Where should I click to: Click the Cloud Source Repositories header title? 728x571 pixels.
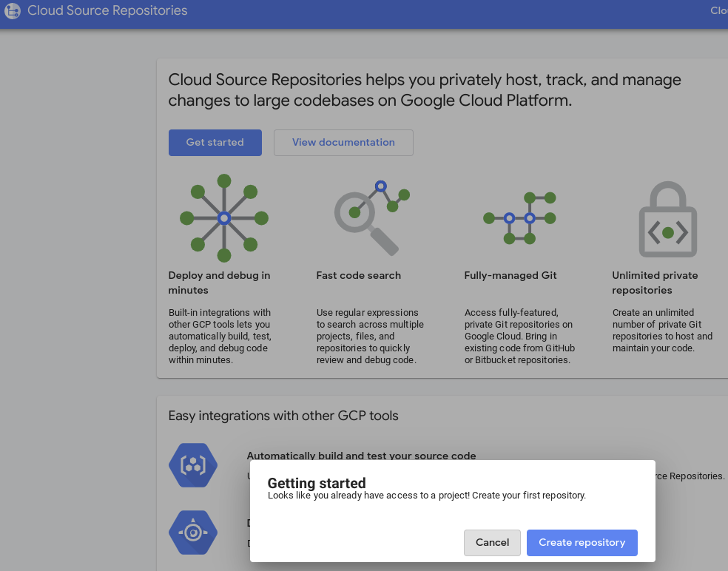pyautogui.click(x=107, y=11)
